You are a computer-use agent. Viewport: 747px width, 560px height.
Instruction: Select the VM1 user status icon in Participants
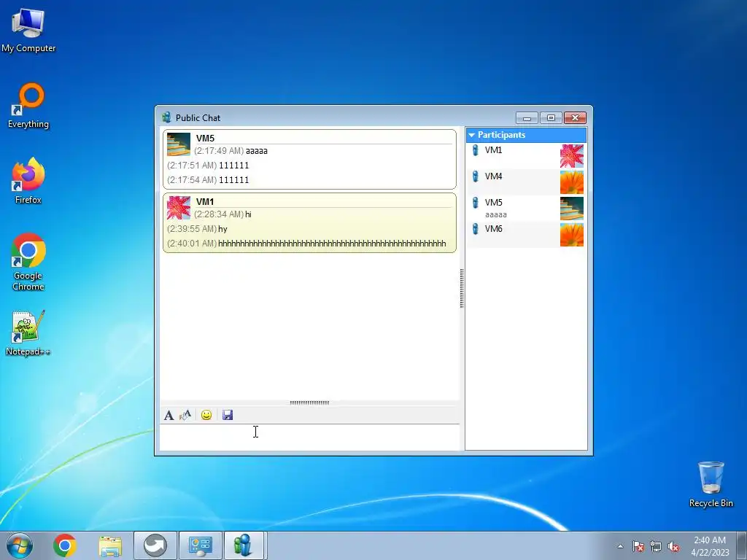click(x=475, y=150)
